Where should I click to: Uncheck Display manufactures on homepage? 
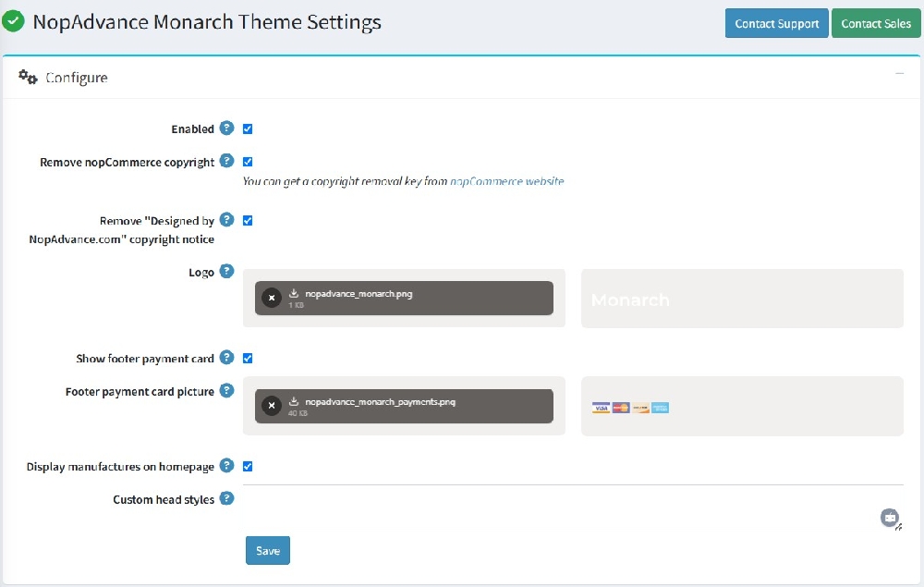coord(247,466)
